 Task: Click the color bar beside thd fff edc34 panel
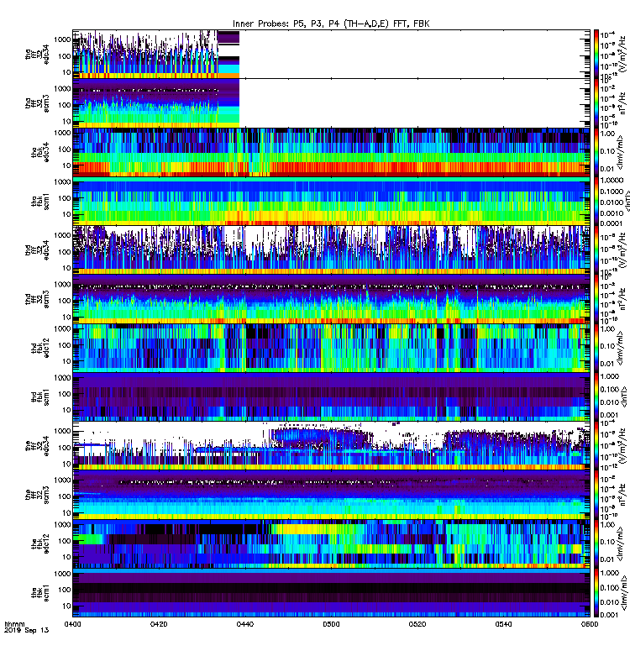(x=596, y=249)
